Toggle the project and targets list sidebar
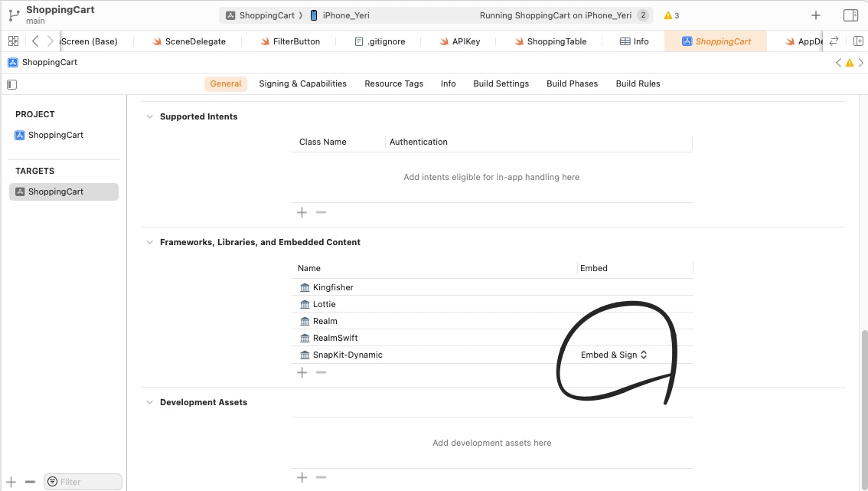This screenshot has width=868, height=491. [11, 84]
